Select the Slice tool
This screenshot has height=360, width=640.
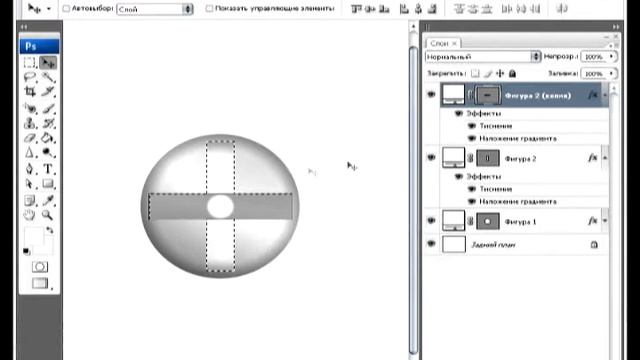coord(48,91)
